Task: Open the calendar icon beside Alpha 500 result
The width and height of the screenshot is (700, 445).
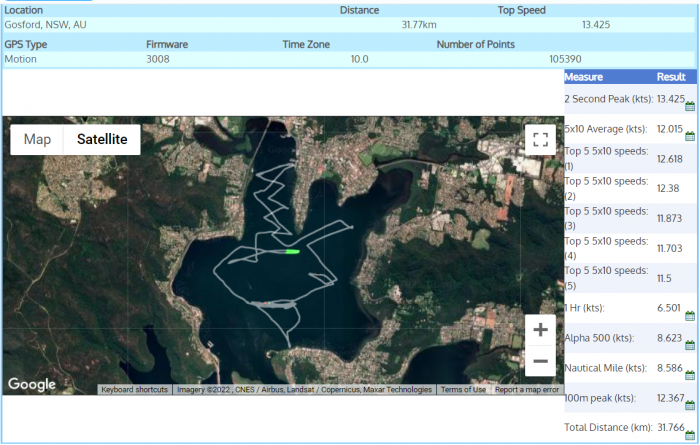Action: [690, 345]
